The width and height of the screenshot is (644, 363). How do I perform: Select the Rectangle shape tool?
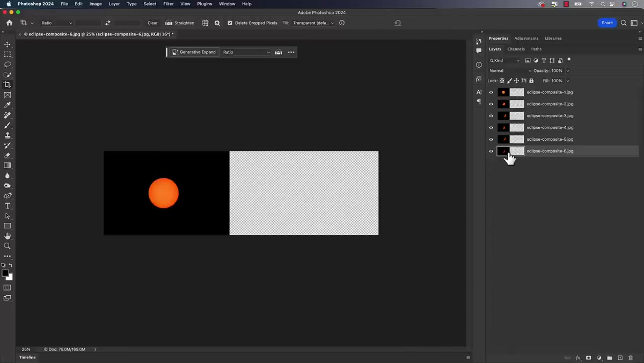[x=8, y=226]
